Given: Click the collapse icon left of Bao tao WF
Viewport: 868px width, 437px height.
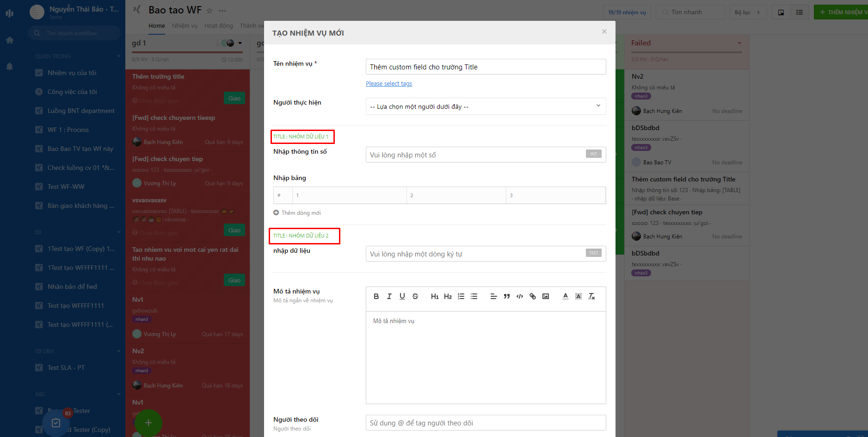Looking at the screenshot, I should 137,9.
